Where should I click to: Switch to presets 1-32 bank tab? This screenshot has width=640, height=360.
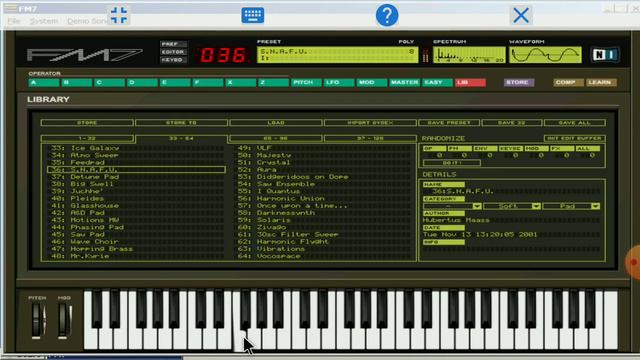tap(87, 138)
